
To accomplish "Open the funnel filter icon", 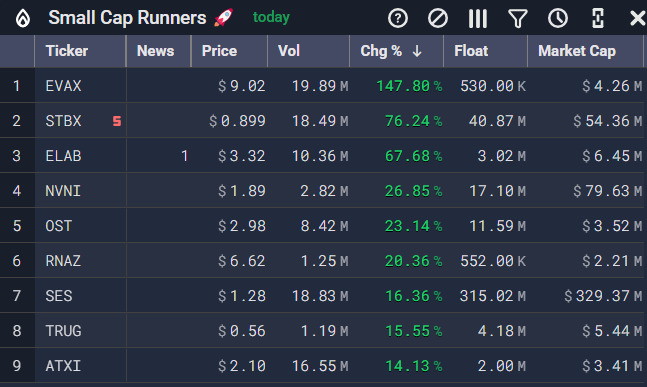I will click(x=517, y=19).
